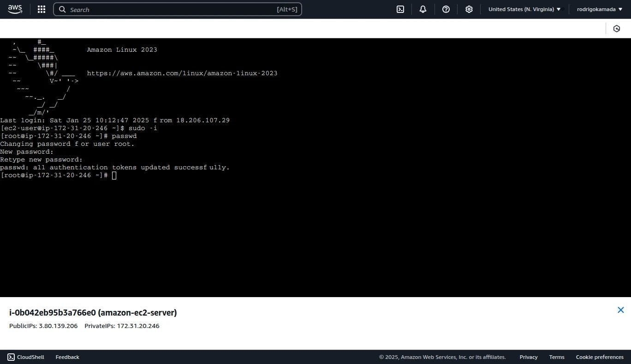Close the instance details panel

621,310
